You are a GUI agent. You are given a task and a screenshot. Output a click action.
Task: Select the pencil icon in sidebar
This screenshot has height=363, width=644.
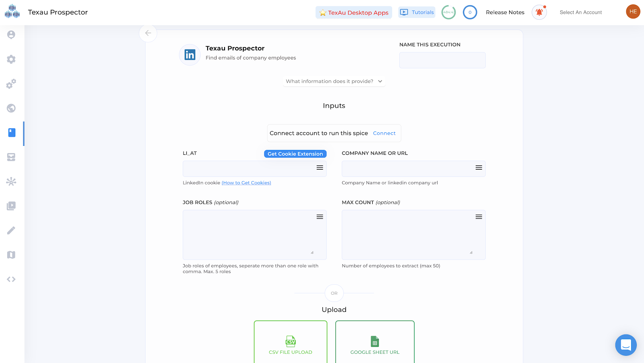coord(11,230)
